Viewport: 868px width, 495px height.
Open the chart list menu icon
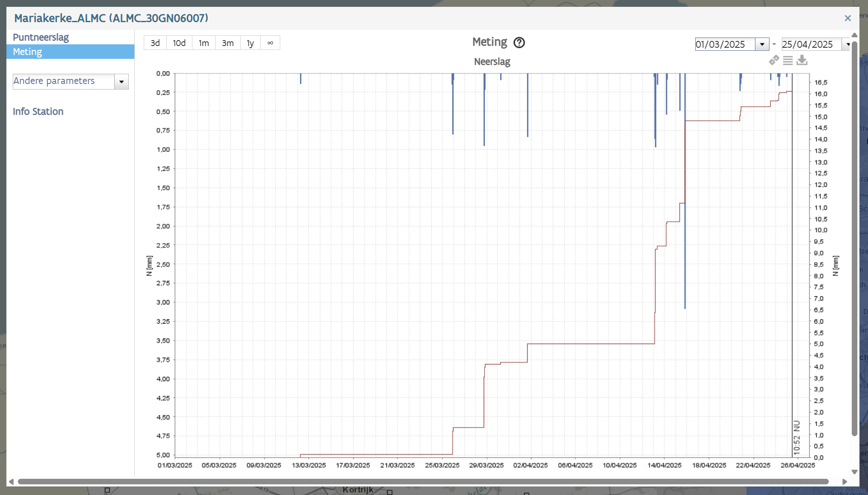point(788,61)
